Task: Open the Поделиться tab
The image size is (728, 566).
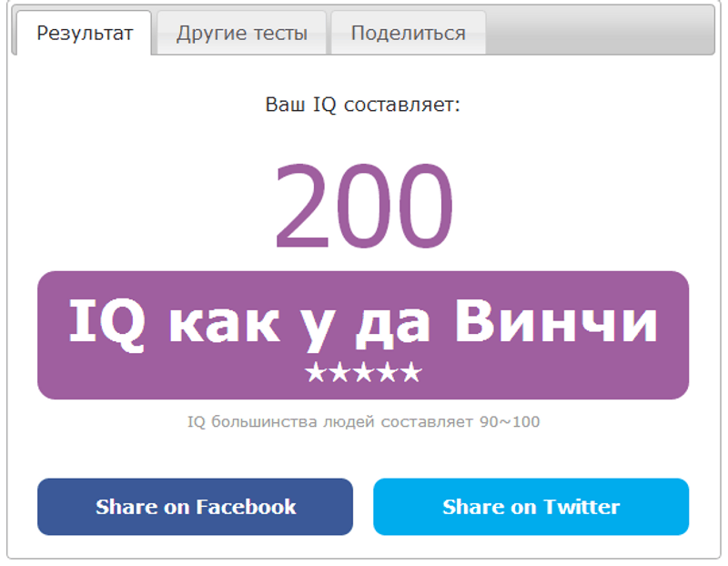Action: pyautogui.click(x=409, y=33)
